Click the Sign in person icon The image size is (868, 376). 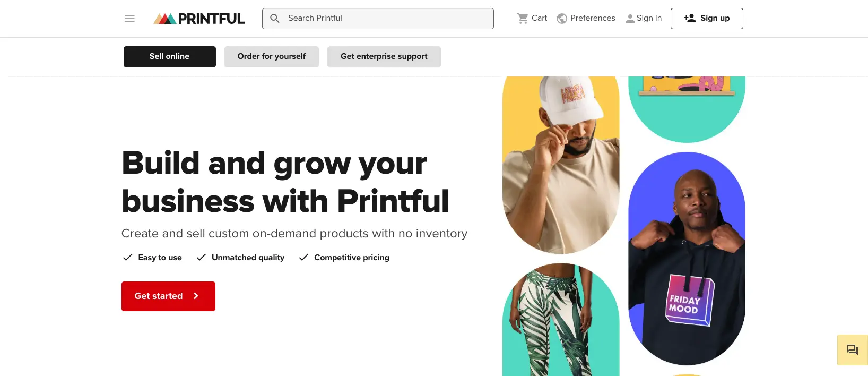[630, 18]
